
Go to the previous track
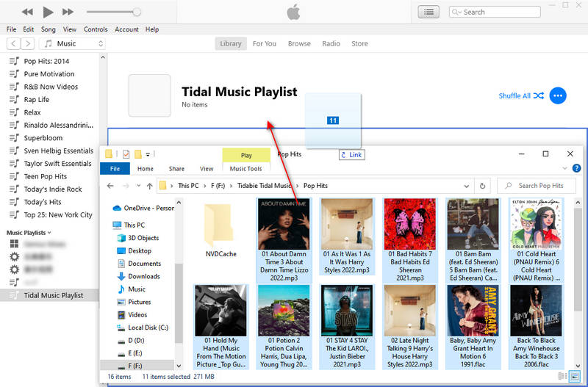(27, 12)
